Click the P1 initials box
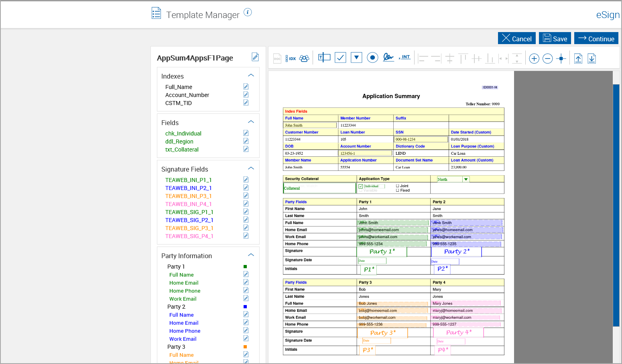The height and width of the screenshot is (364, 622). click(368, 269)
